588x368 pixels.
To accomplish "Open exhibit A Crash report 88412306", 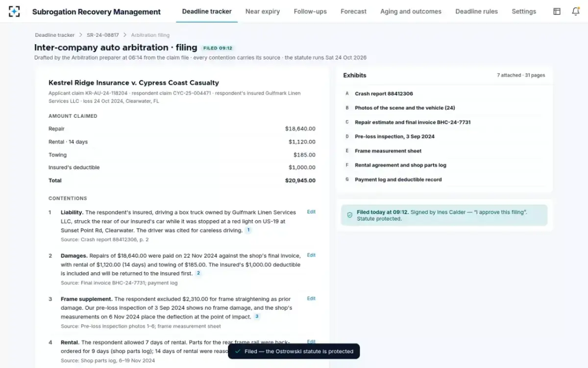I will click(x=444, y=94).
